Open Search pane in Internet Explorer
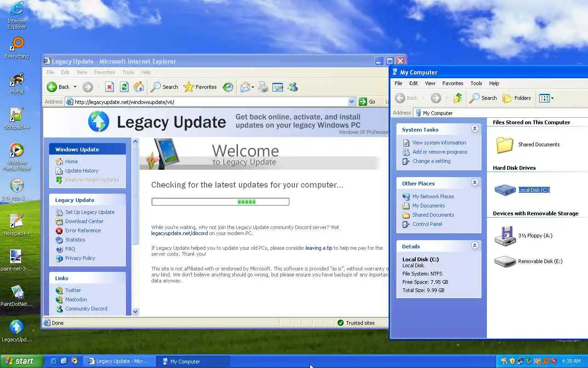 click(165, 87)
